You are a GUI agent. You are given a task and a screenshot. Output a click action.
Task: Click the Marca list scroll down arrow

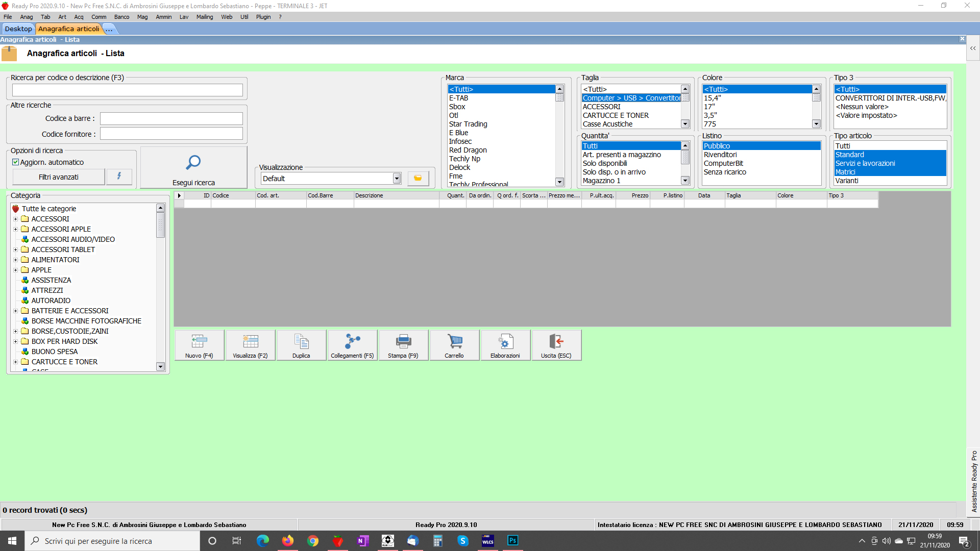(x=560, y=182)
